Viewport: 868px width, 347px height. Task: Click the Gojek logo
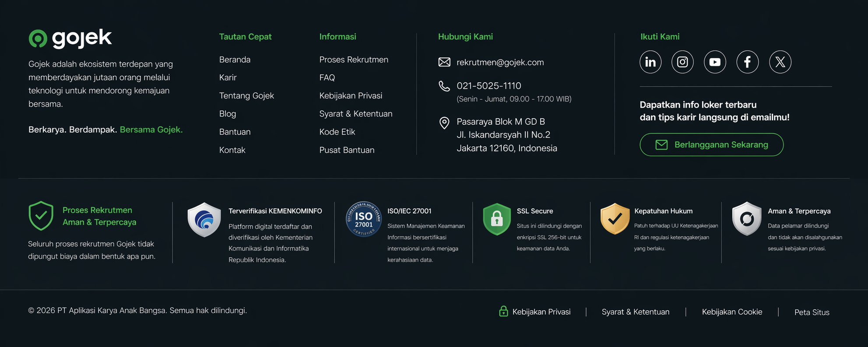[x=70, y=39]
